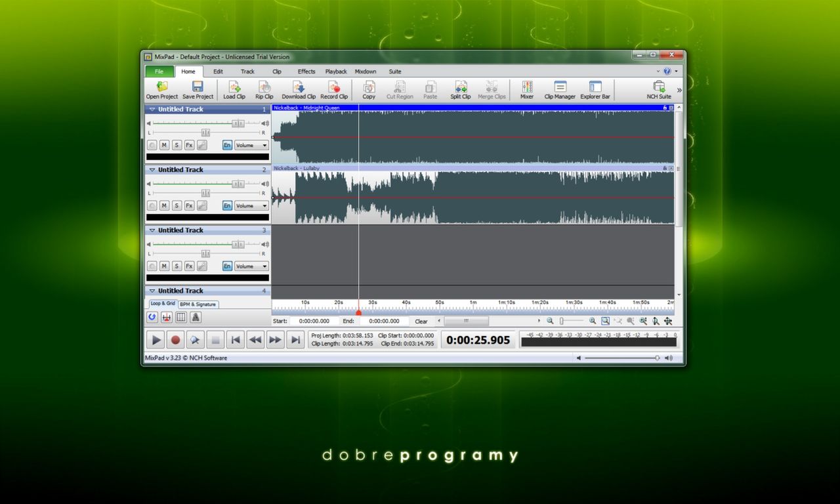
Task: Click track 1's volume slider handle
Action: click(x=238, y=123)
